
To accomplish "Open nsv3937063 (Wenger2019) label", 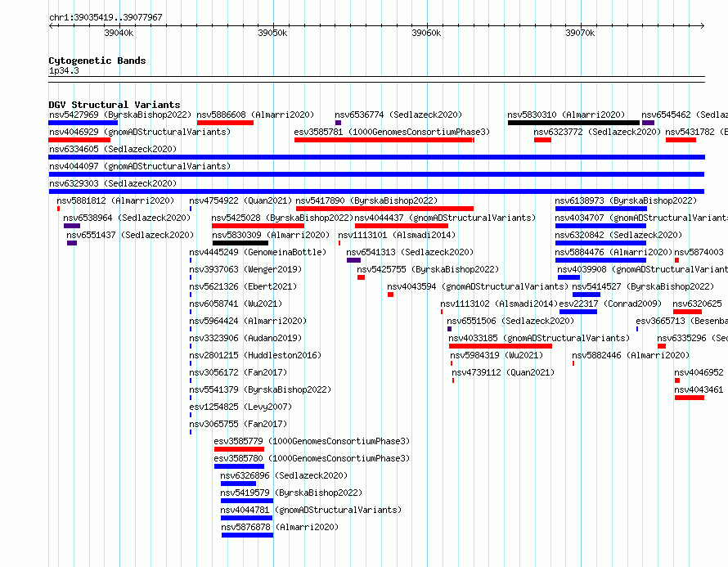I will click(245, 269).
